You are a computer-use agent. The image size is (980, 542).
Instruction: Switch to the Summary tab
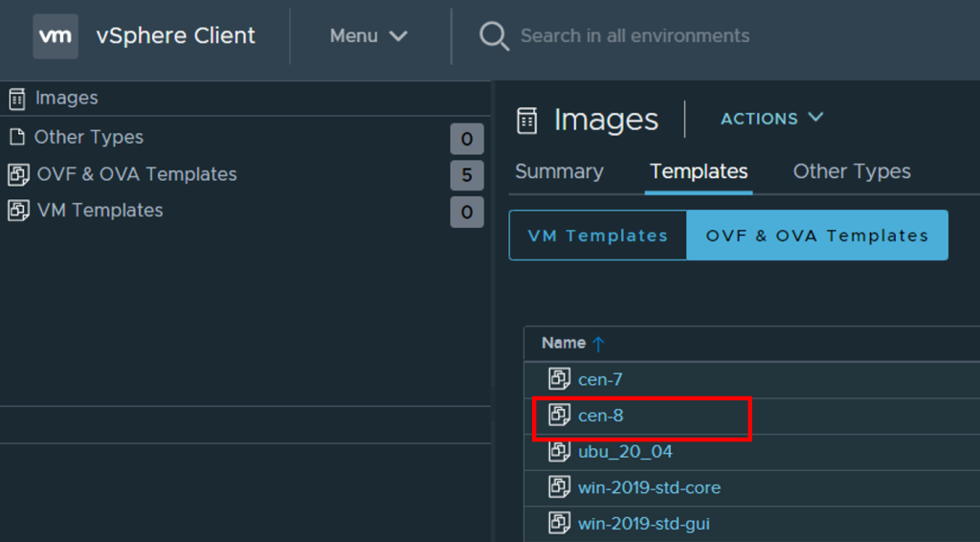click(x=559, y=172)
